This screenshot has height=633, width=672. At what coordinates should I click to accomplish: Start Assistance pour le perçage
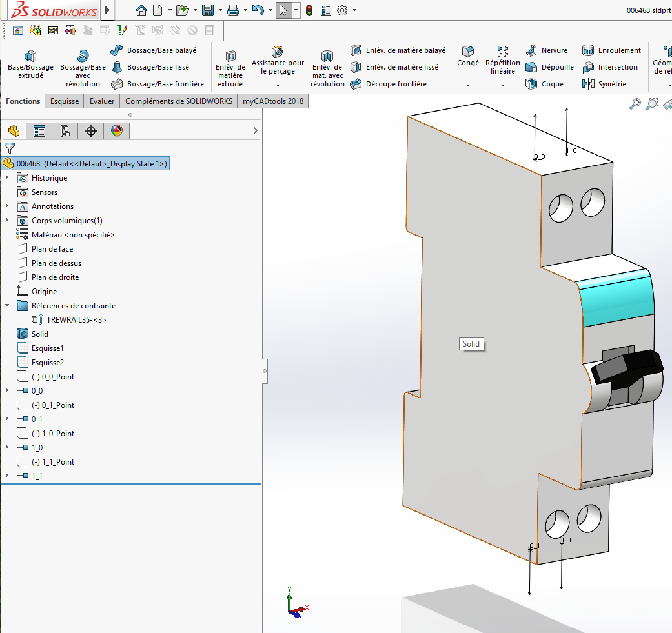[x=278, y=61]
